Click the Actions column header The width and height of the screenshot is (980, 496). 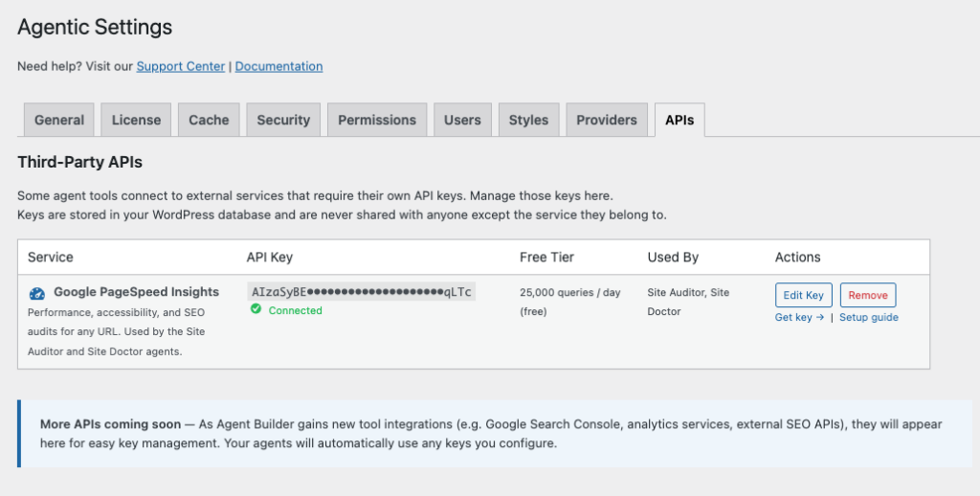coord(797,257)
